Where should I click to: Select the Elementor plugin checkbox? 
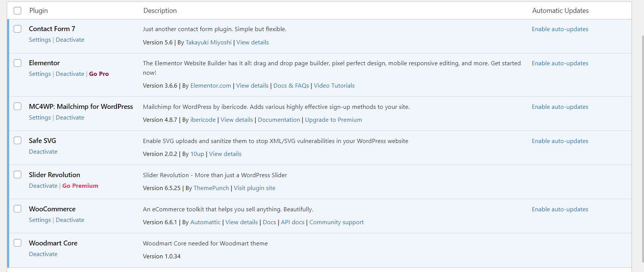pyautogui.click(x=17, y=63)
